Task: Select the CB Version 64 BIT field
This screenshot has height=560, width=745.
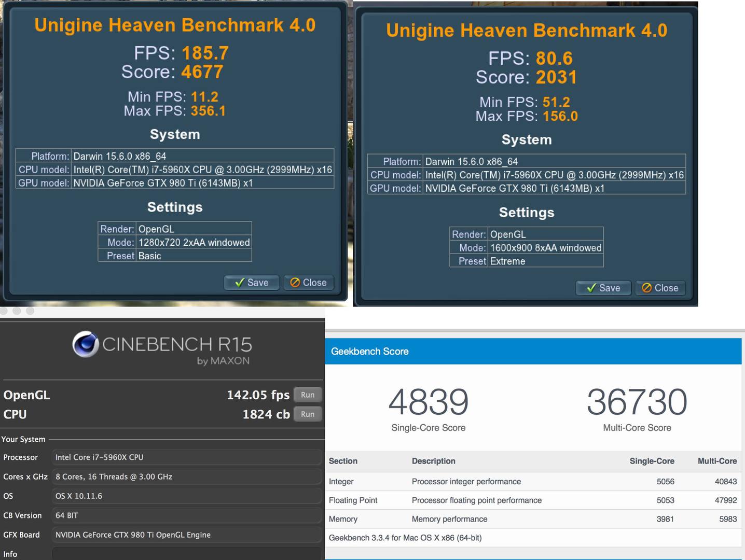Action: point(187,515)
